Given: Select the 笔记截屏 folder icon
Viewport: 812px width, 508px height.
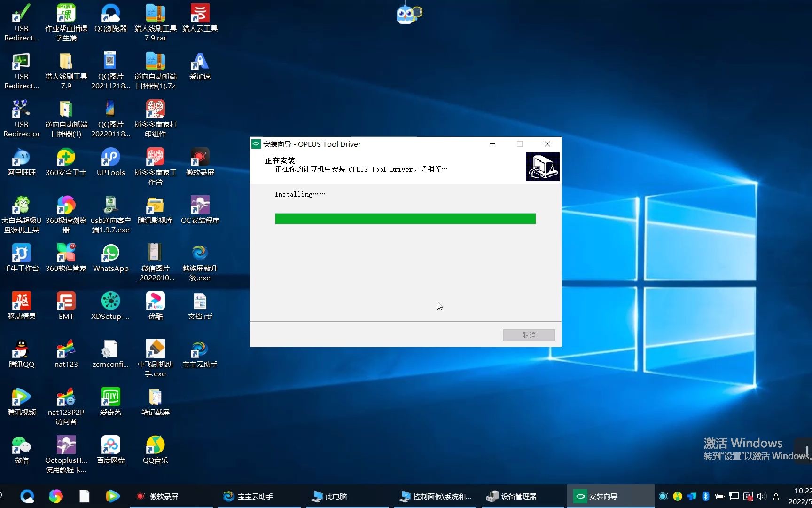Looking at the screenshot, I should [x=155, y=402].
